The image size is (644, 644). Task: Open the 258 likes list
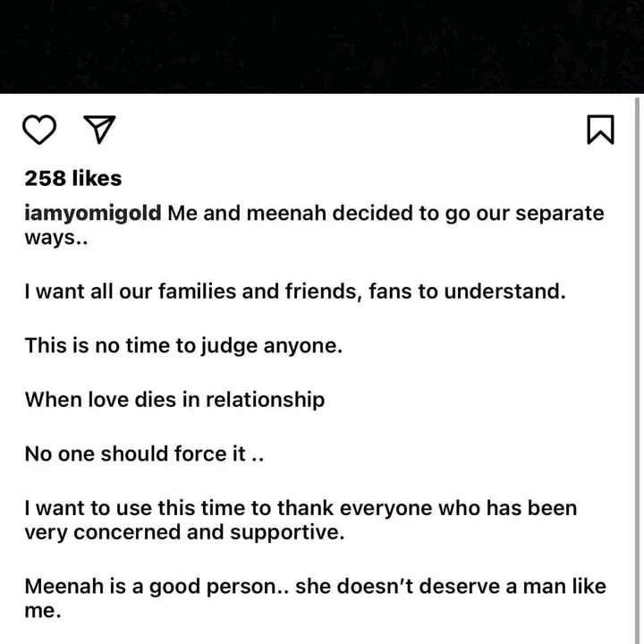(72, 178)
